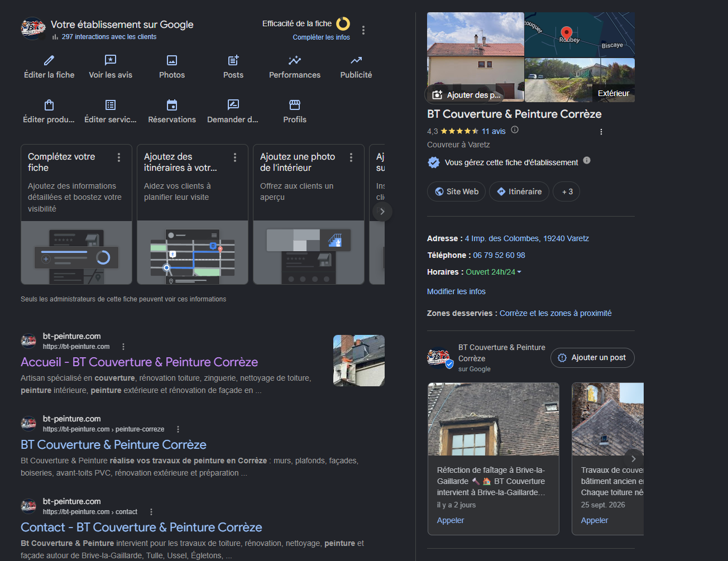The width and height of the screenshot is (728, 561).
Task: Open Corrèze et les zones à proximité
Action: [x=555, y=313]
